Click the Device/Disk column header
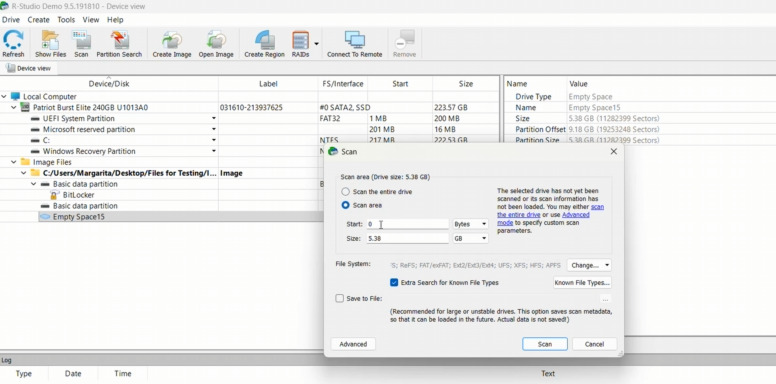776x384 pixels. (x=109, y=84)
